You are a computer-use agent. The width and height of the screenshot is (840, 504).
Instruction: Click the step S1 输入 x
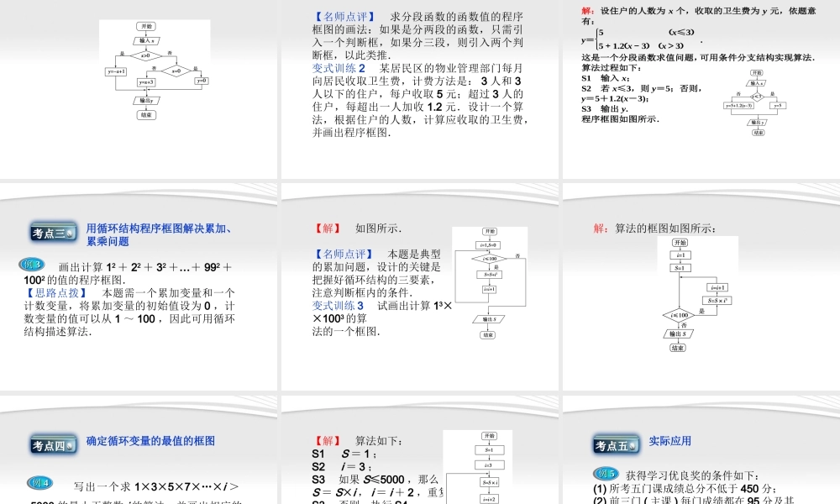coord(606,78)
